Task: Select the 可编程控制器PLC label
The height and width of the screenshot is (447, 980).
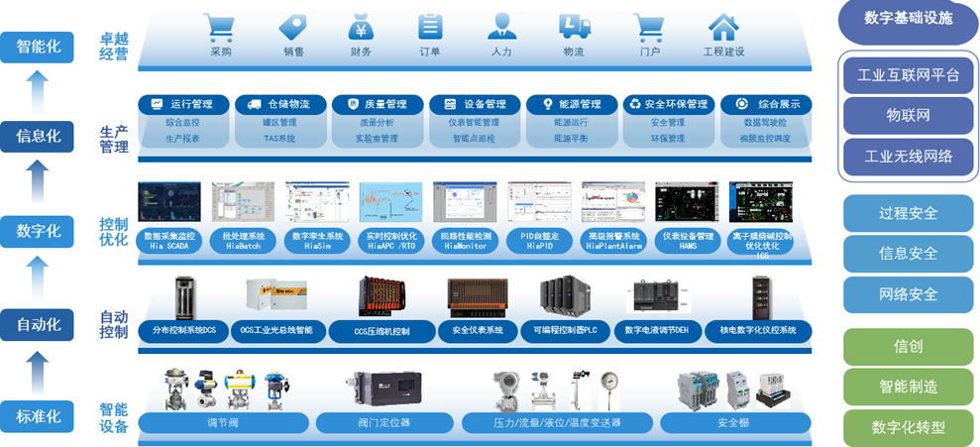Action: (566, 329)
